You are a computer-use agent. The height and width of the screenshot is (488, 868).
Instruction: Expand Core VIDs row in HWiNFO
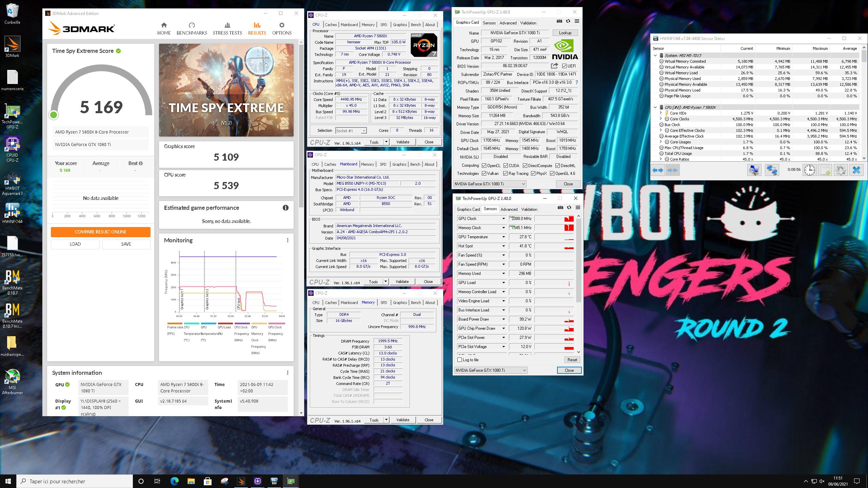[660, 113]
